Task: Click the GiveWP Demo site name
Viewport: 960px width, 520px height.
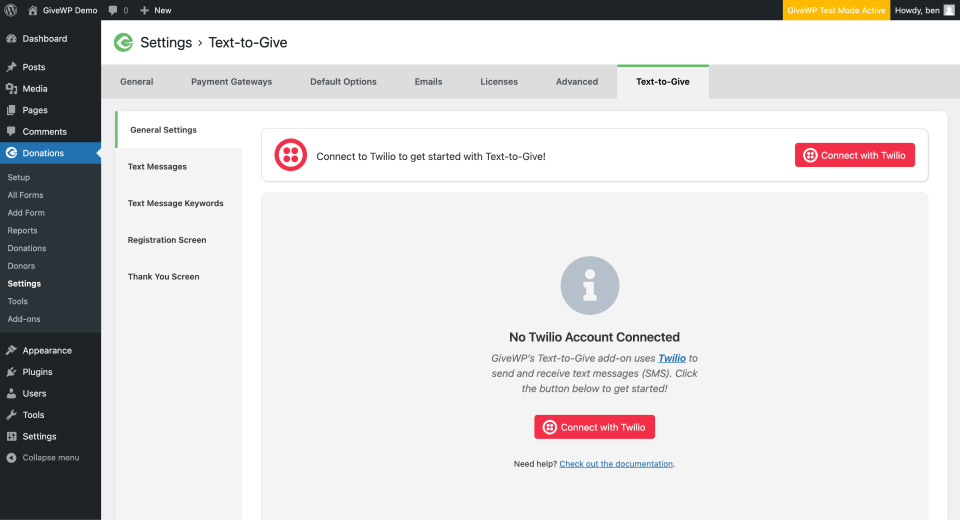Action: tap(70, 10)
